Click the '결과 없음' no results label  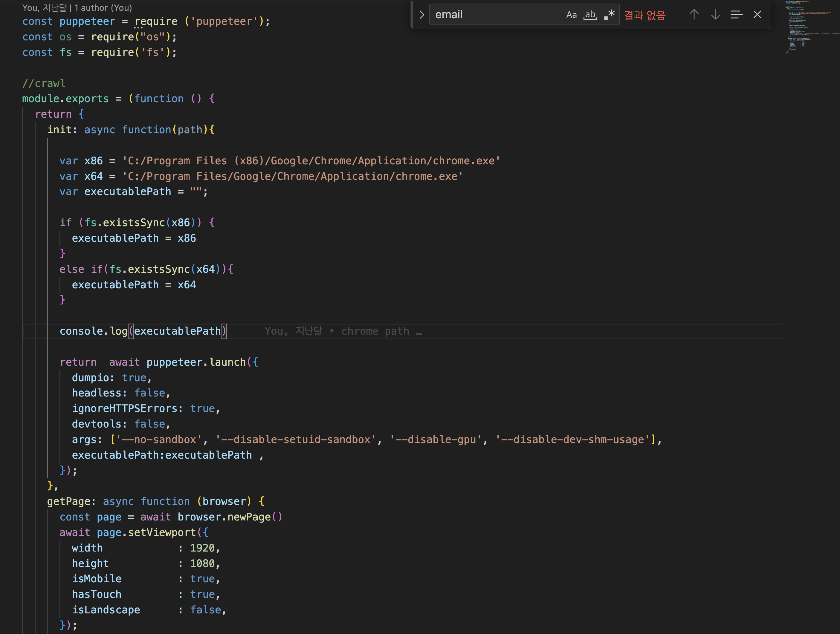tap(645, 15)
